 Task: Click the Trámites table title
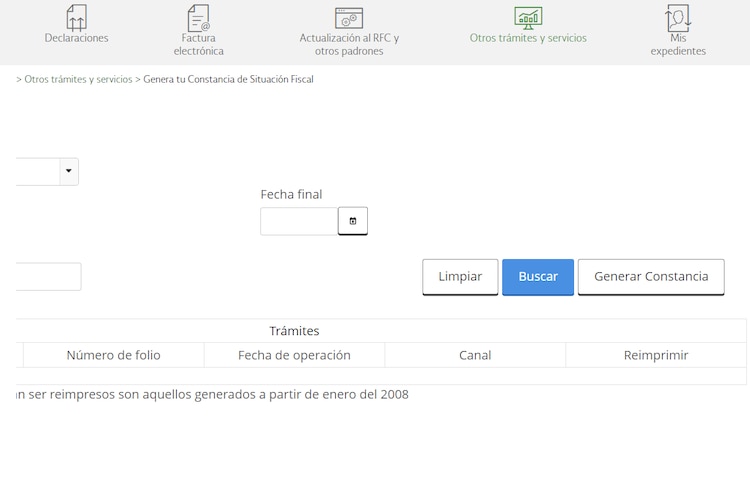click(x=294, y=331)
